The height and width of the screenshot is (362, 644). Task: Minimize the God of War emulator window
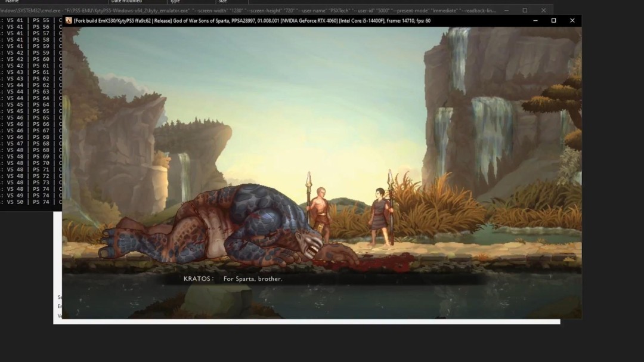coord(535,20)
